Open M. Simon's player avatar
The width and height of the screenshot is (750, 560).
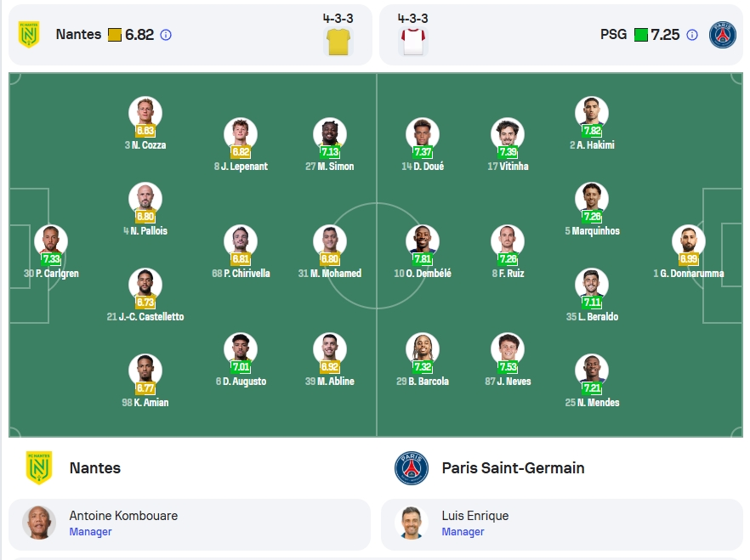[330, 133]
